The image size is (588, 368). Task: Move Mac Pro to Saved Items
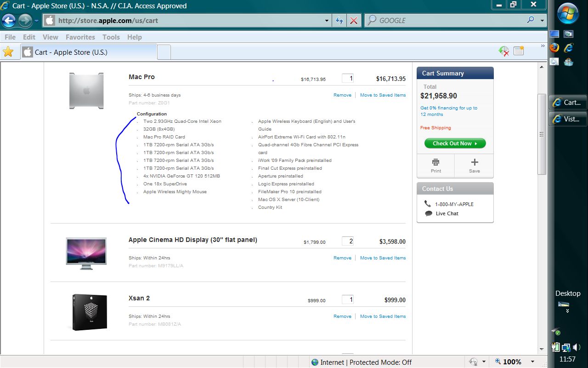(383, 95)
